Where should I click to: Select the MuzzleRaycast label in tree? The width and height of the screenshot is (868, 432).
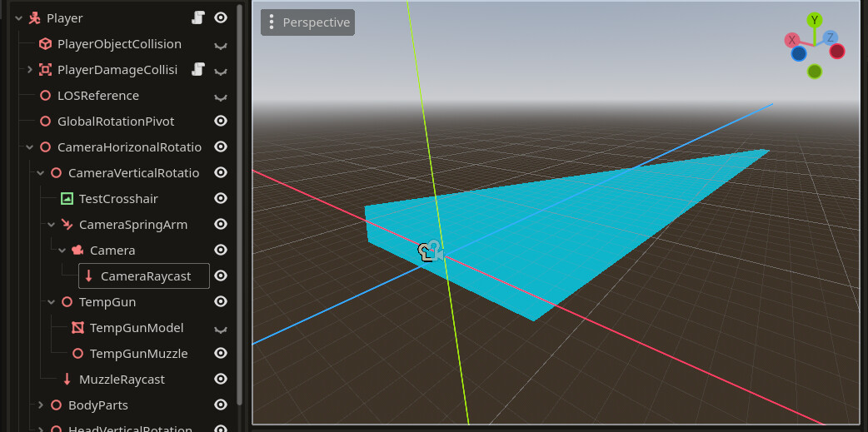(122, 380)
